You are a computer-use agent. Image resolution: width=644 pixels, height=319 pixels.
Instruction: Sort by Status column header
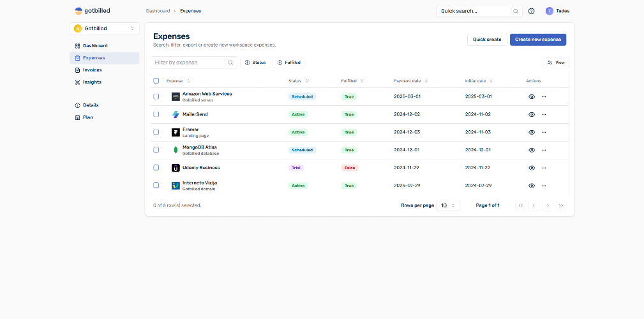(298, 81)
